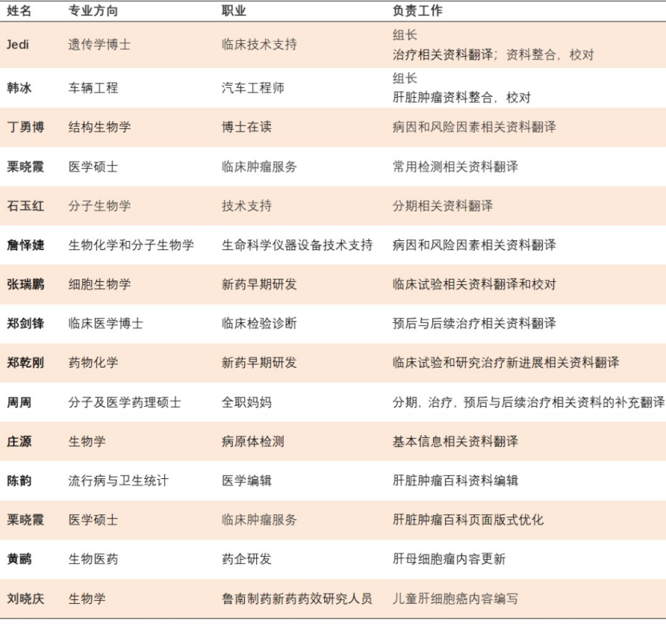Click the 姓名 column header
The image size is (666, 644).
pos(19,12)
